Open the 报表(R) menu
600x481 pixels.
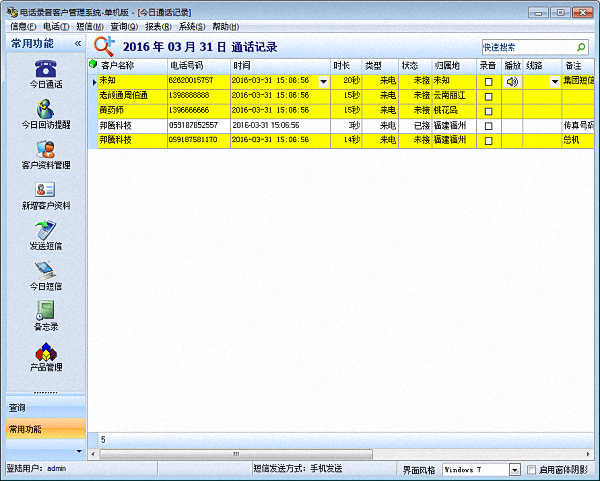(x=158, y=26)
